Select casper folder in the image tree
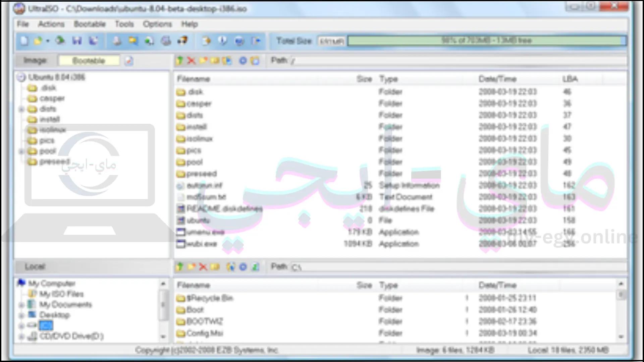The height and width of the screenshot is (362, 644). pyautogui.click(x=52, y=99)
